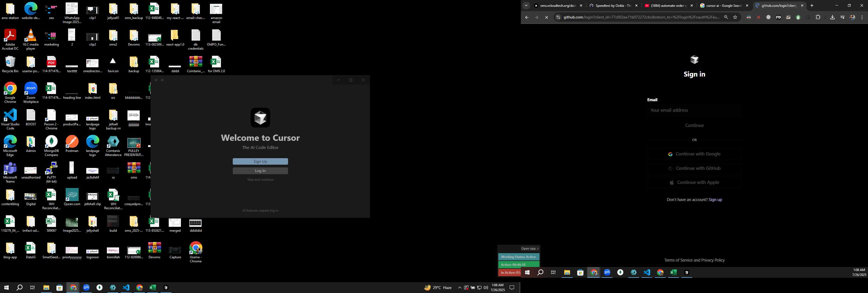Open Chrome tab search dropdown
The width and height of the screenshot is (868, 293).
point(526,6)
